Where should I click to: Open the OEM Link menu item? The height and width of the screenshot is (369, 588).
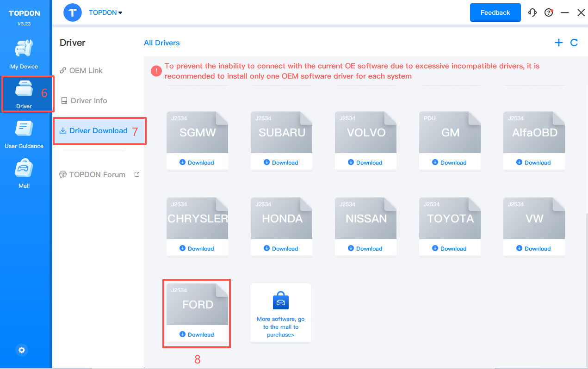coord(86,70)
